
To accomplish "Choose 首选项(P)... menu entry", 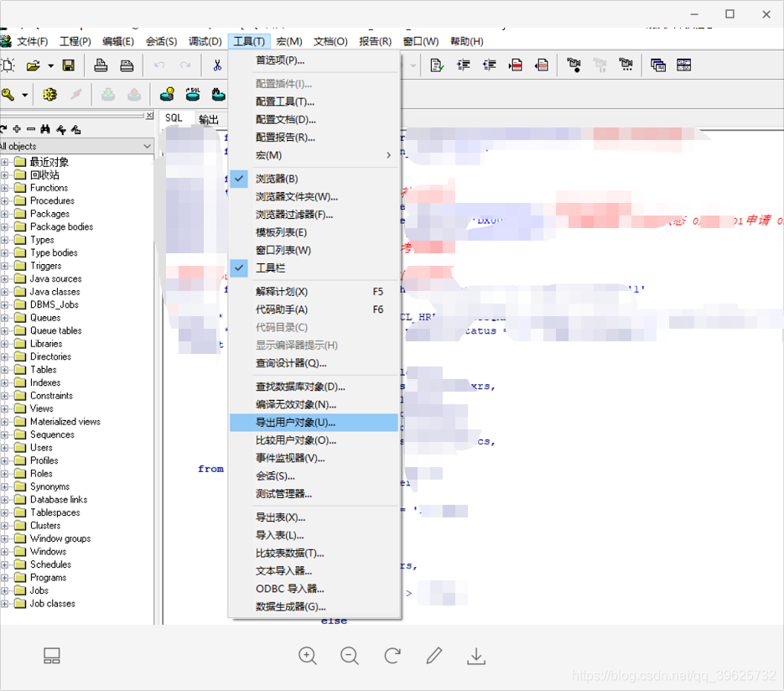I will point(314,60).
